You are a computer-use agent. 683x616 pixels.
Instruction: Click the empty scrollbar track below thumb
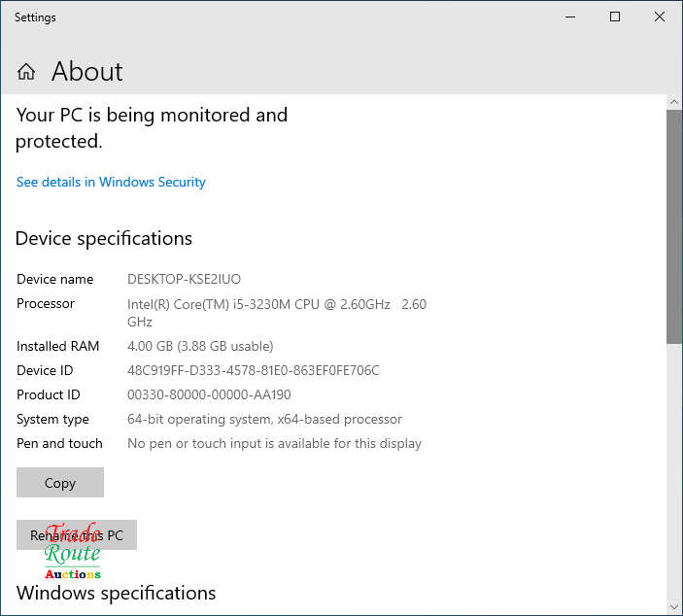pyautogui.click(x=674, y=466)
